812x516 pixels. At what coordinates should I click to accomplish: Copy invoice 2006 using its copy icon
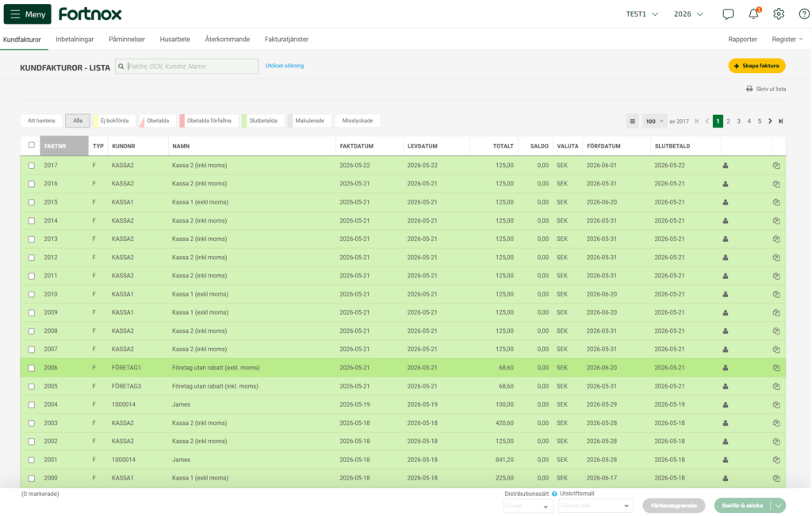click(x=776, y=368)
